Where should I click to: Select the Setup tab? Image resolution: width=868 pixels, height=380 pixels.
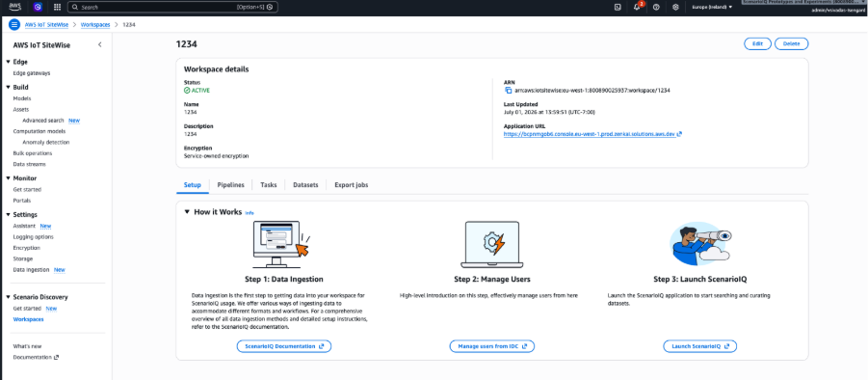click(192, 185)
